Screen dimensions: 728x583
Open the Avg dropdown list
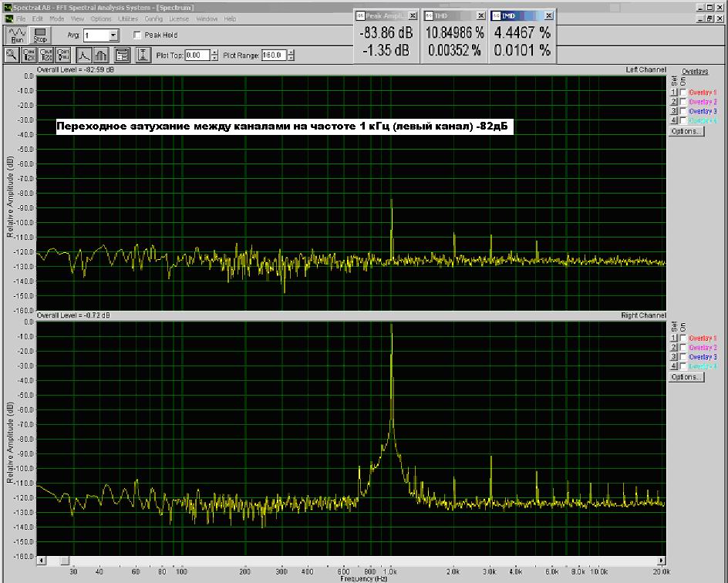113,35
